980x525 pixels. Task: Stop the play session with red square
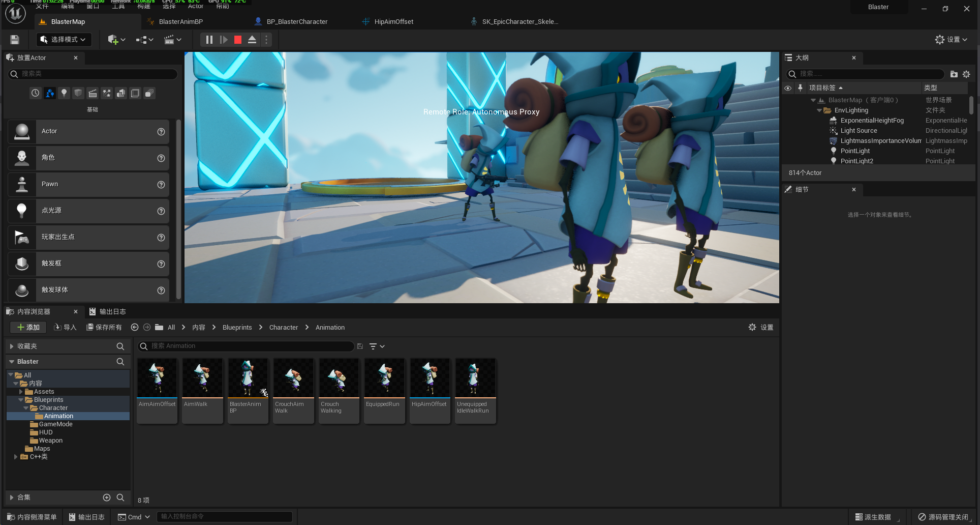pos(238,40)
